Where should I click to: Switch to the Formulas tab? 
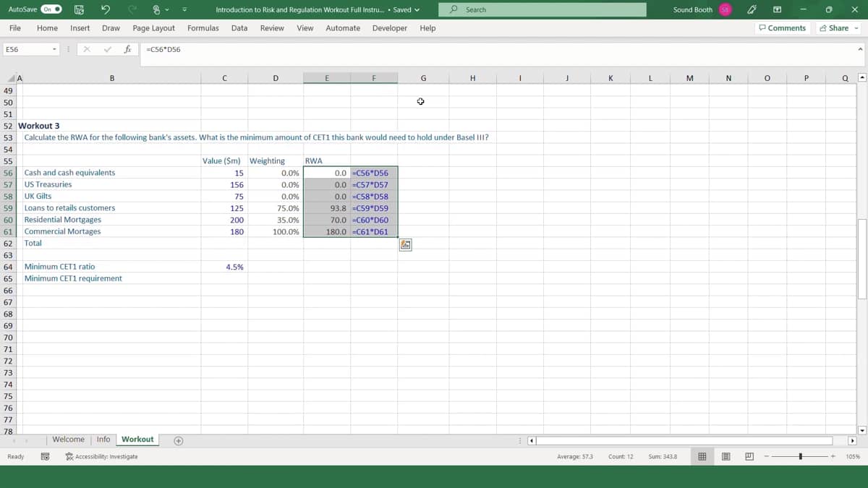203,28
